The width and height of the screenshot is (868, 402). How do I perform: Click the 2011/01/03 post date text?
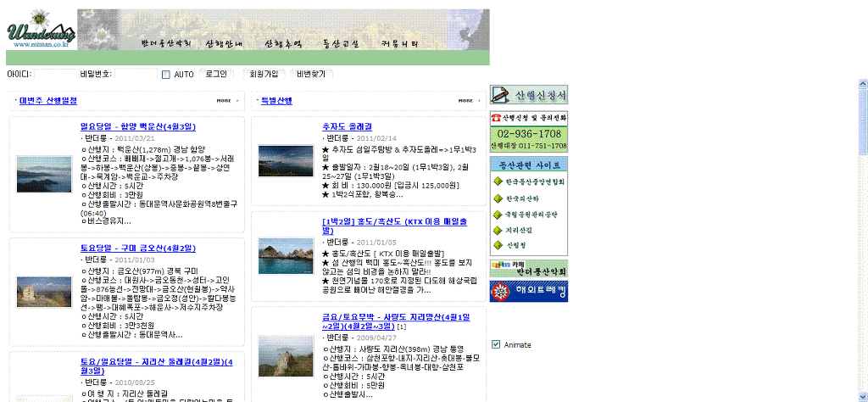(x=135, y=260)
